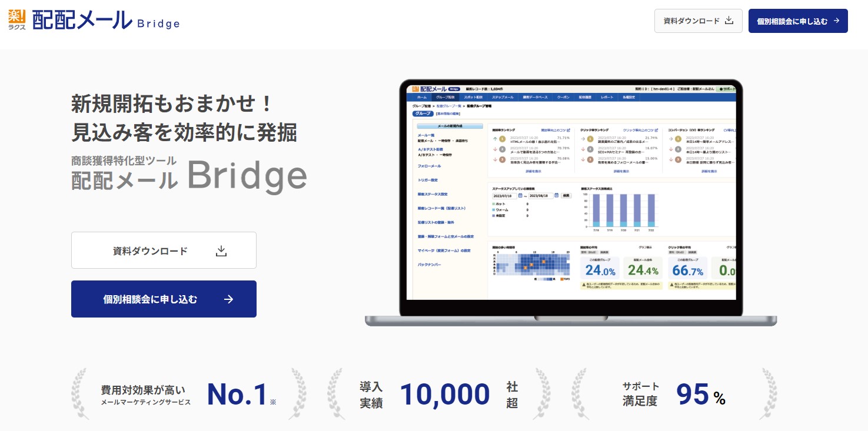Image resolution: width=868 pixels, height=431 pixels.
Task: Click 資料ダウンロード in the top header
Action: click(698, 21)
